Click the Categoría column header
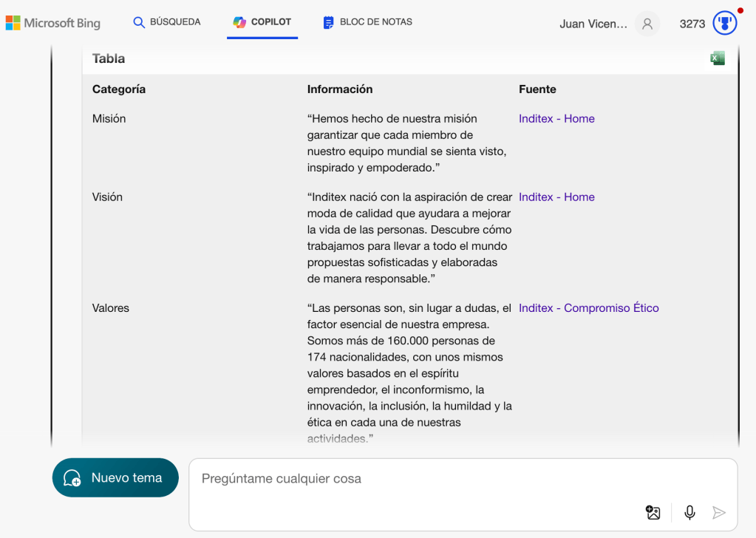 click(119, 89)
